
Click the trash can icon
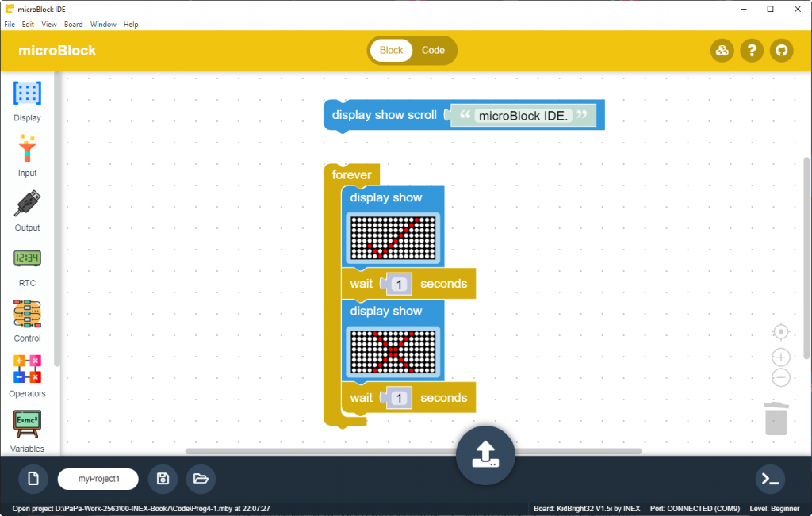pos(776,419)
